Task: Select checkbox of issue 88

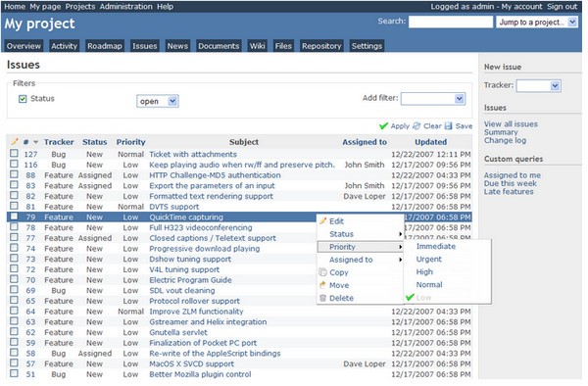Action: (14, 174)
